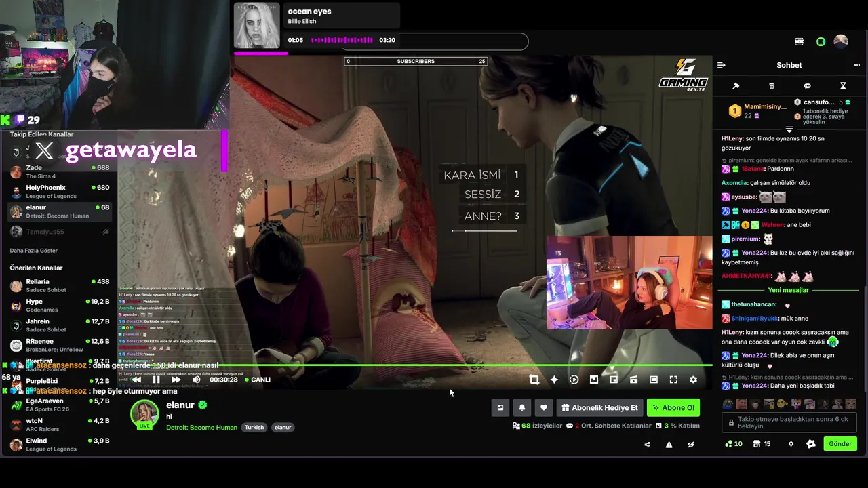
Task: Open recommended channel Jahrein
Action: [x=60, y=325]
